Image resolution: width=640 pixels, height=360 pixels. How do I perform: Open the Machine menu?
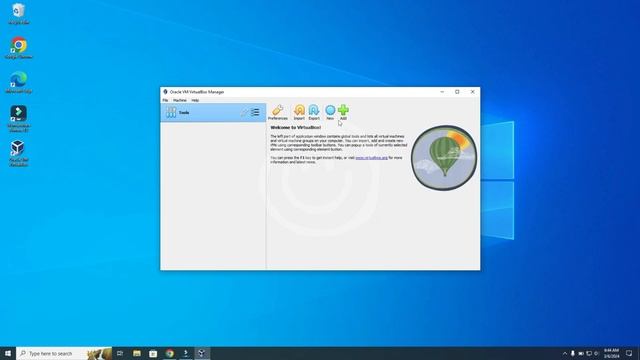180,100
